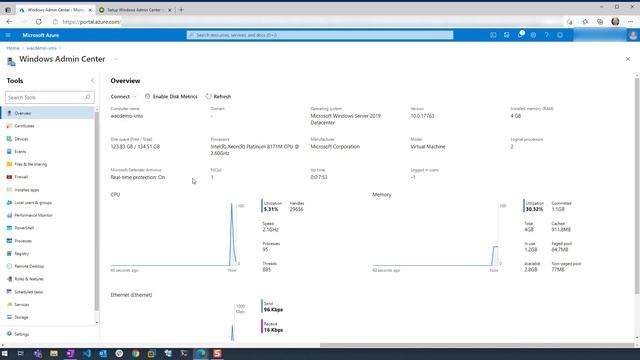Viewport: 640px width, 360px height.
Task: Click the Memory utilization graph
Action: (436, 234)
